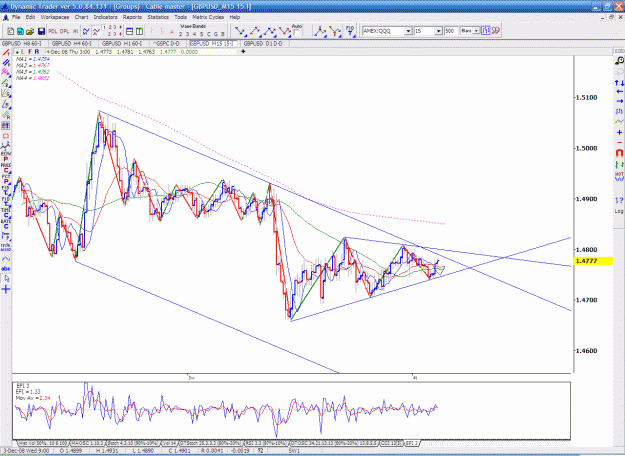Click the red minus icon on the right sidebar
625x456 pixels.
tap(619, 142)
